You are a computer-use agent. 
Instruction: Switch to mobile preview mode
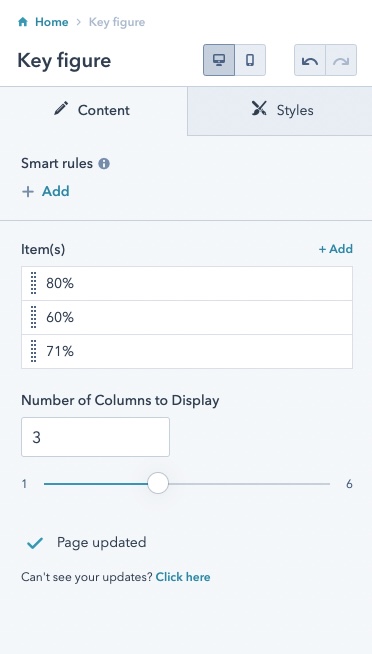coord(250,60)
